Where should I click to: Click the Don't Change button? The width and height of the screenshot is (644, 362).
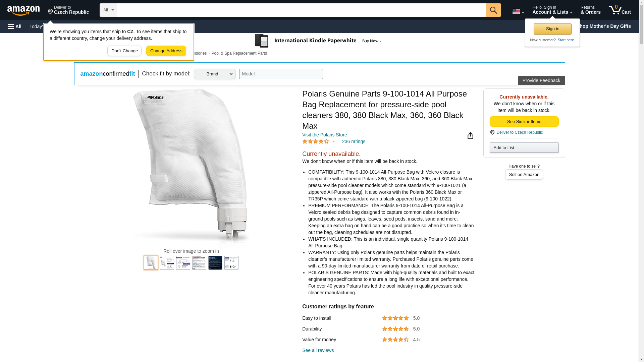[x=124, y=51]
